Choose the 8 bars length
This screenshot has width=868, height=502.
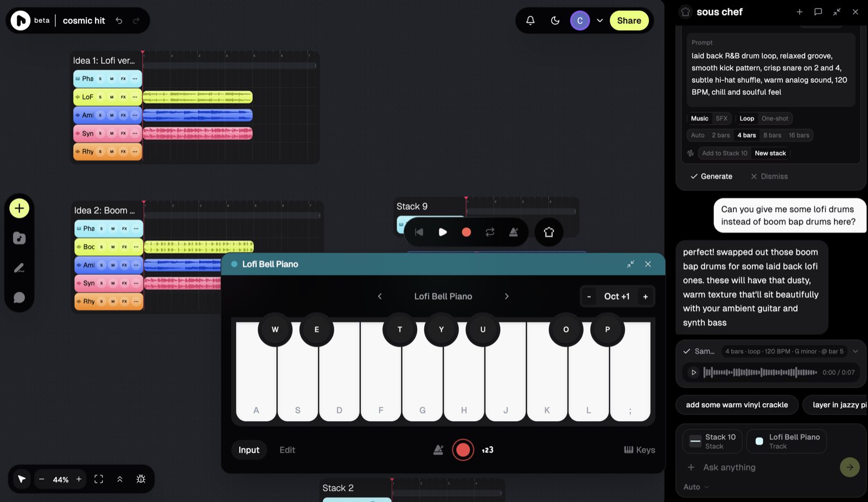(772, 136)
